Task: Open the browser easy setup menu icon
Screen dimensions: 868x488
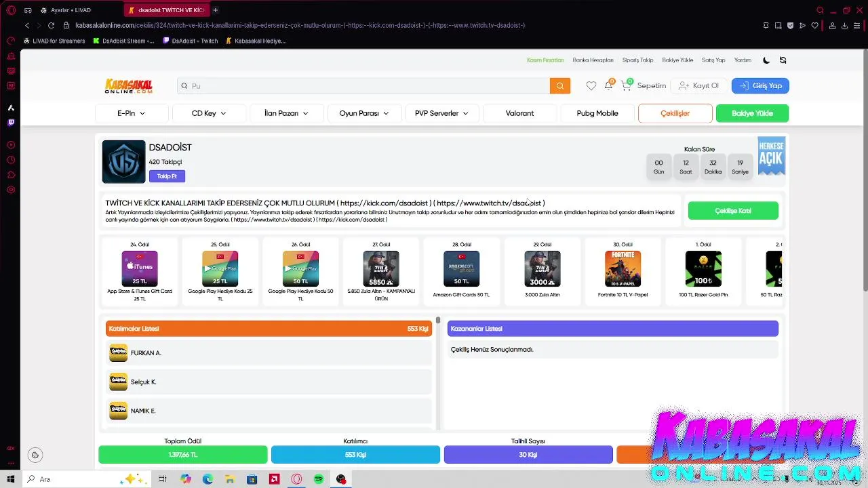Action: [x=858, y=26]
